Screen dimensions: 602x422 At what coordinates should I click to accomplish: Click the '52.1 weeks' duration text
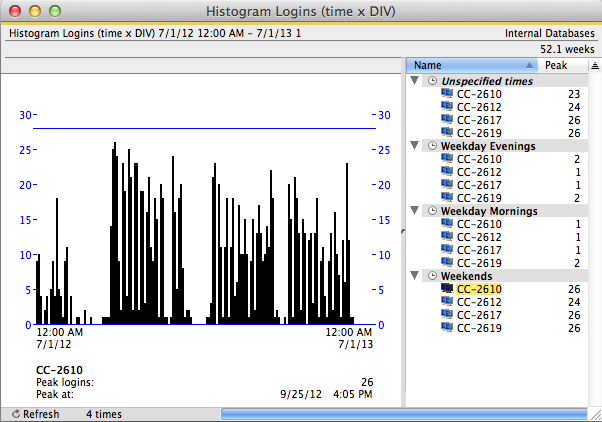tap(567, 49)
